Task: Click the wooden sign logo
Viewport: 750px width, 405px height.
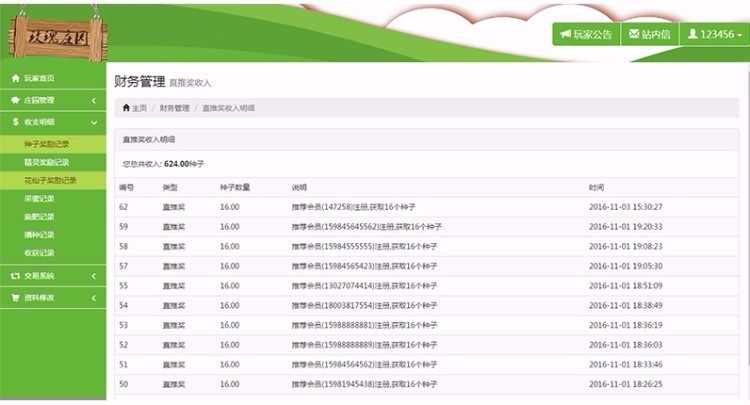Action: (x=57, y=37)
